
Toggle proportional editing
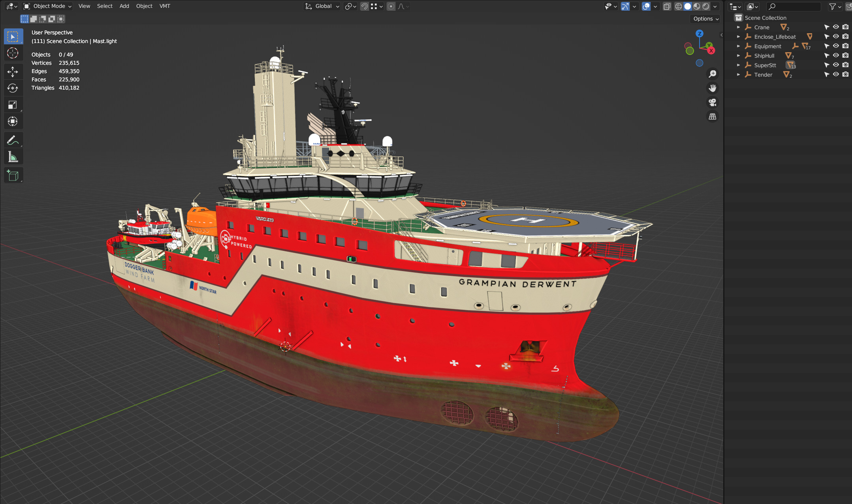pos(391,6)
